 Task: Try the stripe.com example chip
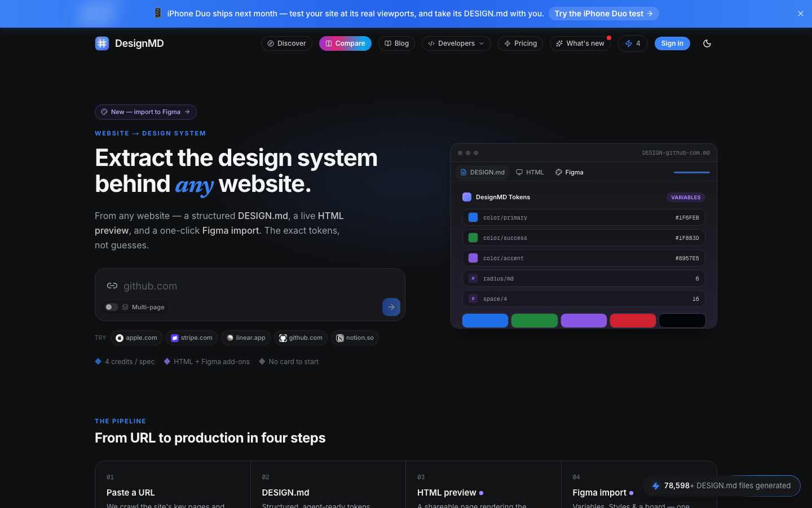click(192, 338)
